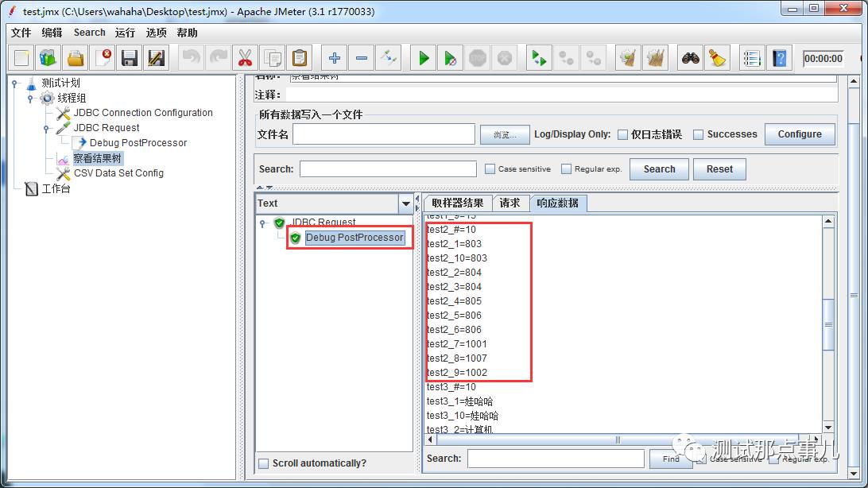This screenshot has height=488, width=868.
Task: Open the Search menu
Action: (90, 33)
